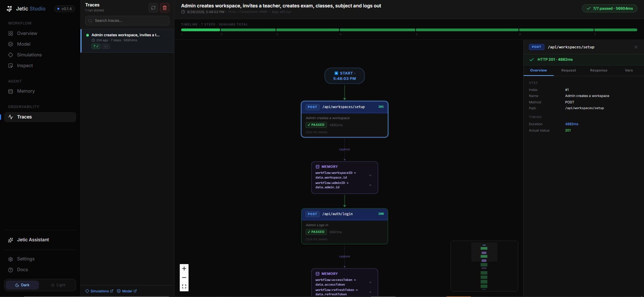644x297 pixels.
Task: Expand workflow:accessToken memory arrow
Action: (x=370, y=282)
